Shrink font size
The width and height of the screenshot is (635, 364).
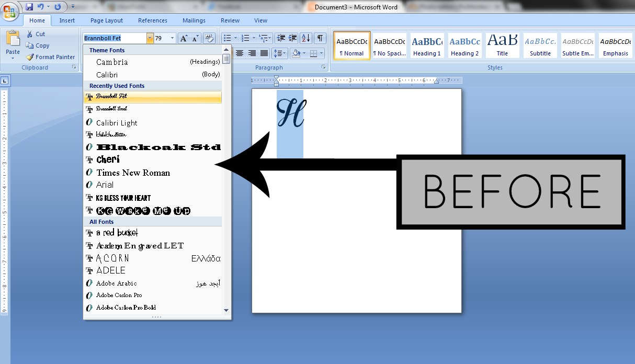tap(195, 38)
